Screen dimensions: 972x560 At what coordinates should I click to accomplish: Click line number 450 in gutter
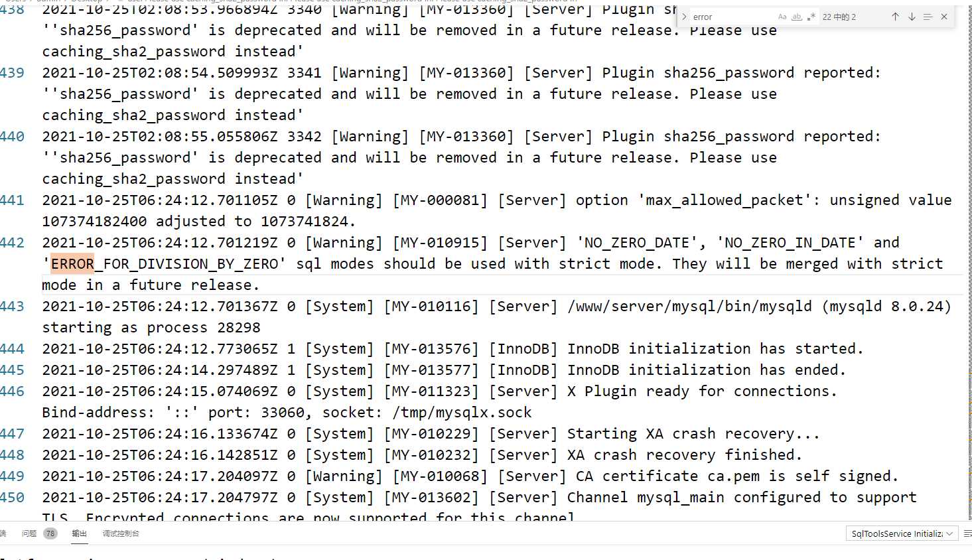(x=13, y=498)
